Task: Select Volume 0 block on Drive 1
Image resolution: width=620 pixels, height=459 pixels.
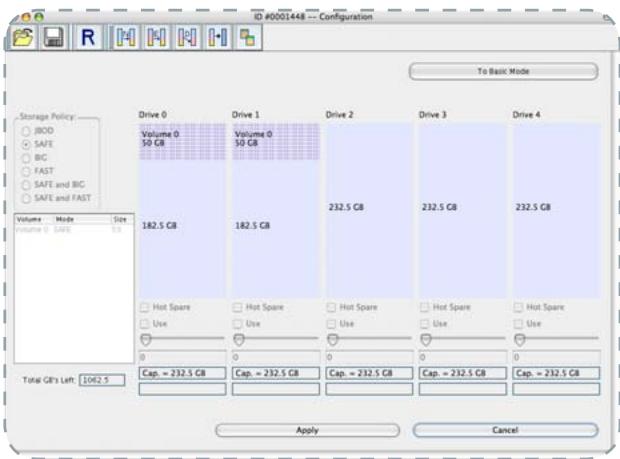Action: [276, 142]
